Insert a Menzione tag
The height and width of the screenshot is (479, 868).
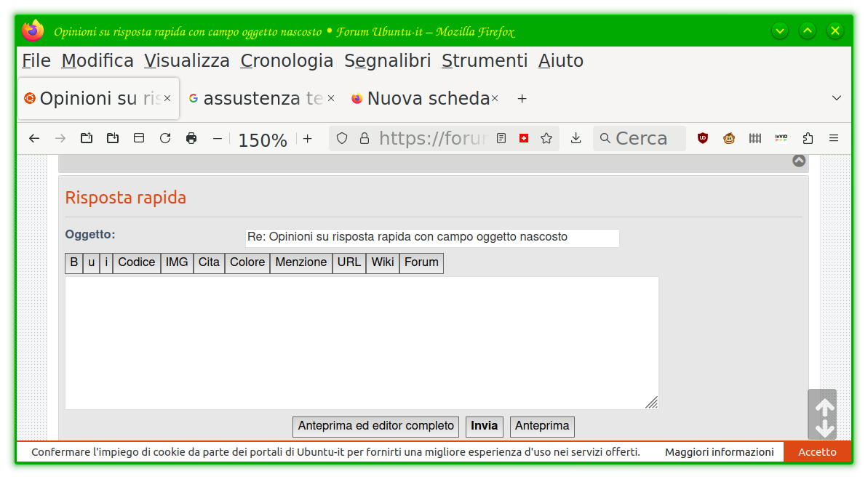tap(301, 262)
